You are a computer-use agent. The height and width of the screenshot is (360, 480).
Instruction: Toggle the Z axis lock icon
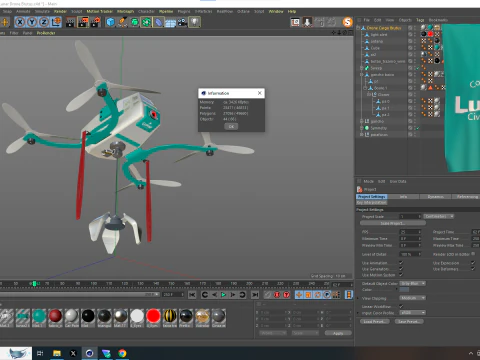pyautogui.click(x=44, y=22)
